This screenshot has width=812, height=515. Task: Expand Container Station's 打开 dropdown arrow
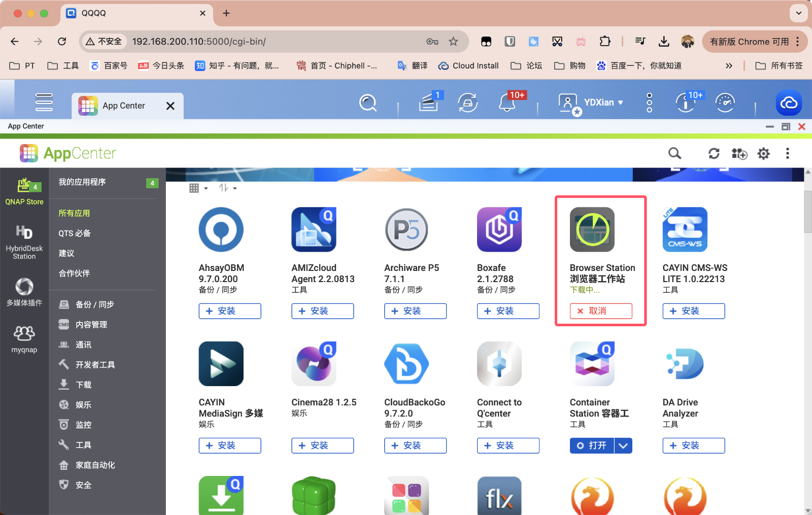coord(623,445)
